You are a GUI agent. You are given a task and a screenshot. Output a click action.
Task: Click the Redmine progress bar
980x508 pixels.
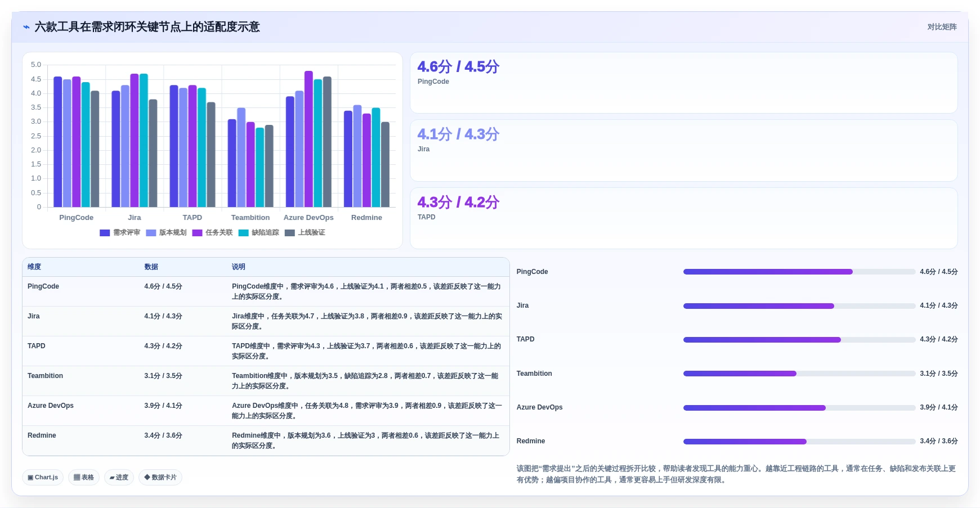coord(799,441)
